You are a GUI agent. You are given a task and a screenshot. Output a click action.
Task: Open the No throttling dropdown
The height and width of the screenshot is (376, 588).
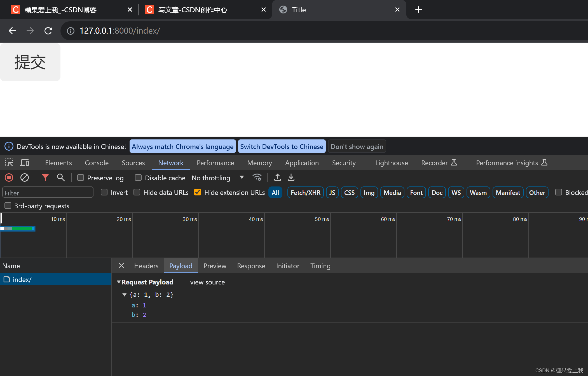[x=217, y=178]
